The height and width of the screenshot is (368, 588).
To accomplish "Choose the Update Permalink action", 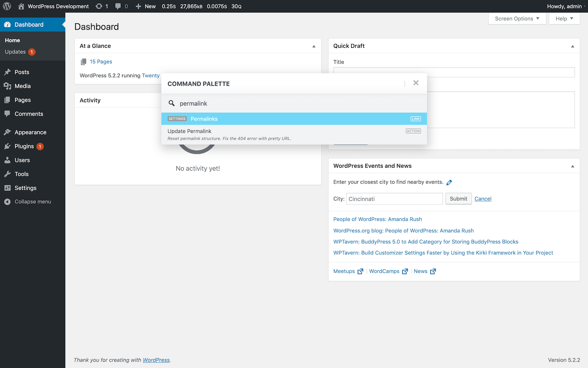I will [294, 135].
